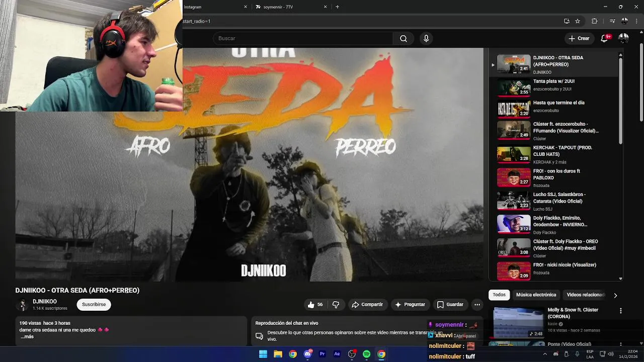The width and height of the screenshot is (644, 362).
Task: Open Chrome media controls icon
Action: 612,21
